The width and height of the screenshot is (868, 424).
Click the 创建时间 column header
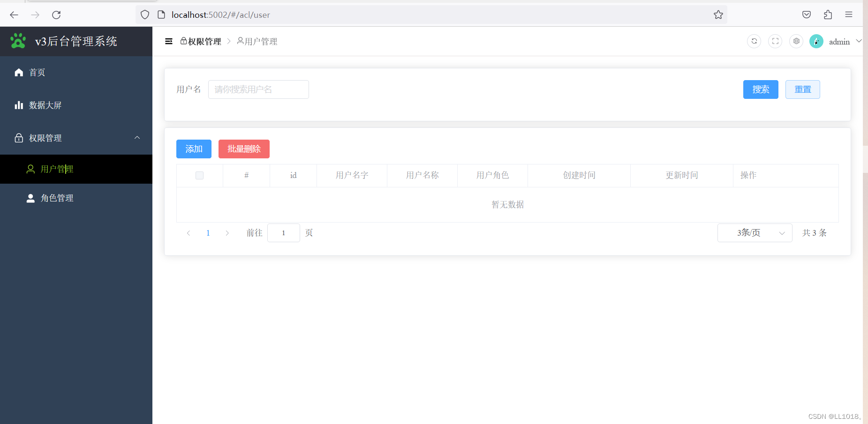click(579, 175)
